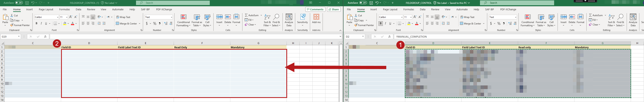Click Conditional Formatting in the right Excel window
Image resolution: width=644 pixels, height=102 pixels.
(x=528, y=20)
